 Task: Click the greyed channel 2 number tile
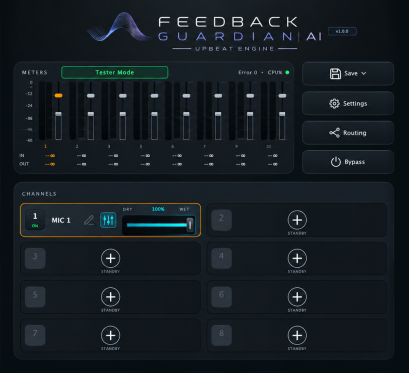222,220
